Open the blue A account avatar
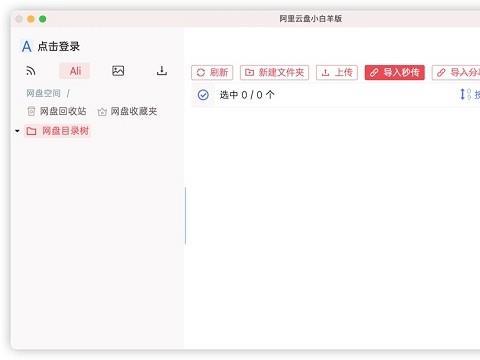Screen dimensions: 480x360 coord(27,46)
